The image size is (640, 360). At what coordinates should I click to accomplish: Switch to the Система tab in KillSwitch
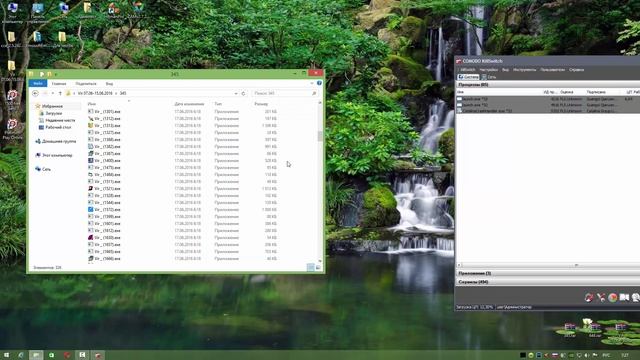468,77
